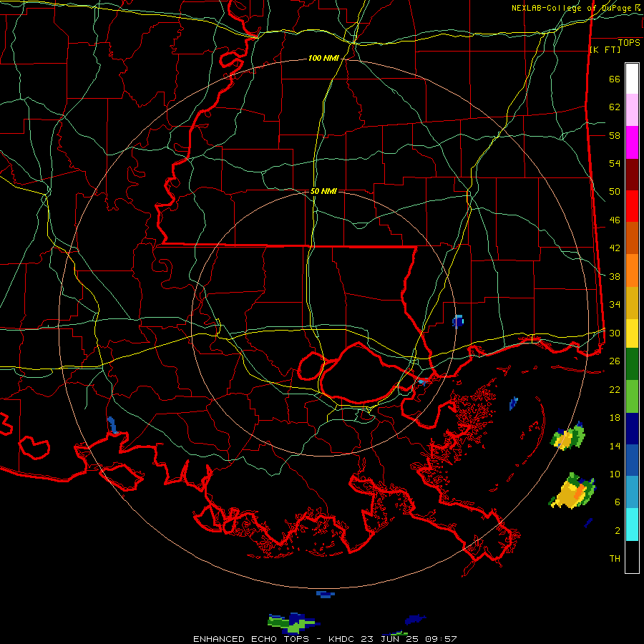The height and width of the screenshot is (644, 644).
Task: Click the '100 NMI' range ring label
Action: [x=323, y=59]
